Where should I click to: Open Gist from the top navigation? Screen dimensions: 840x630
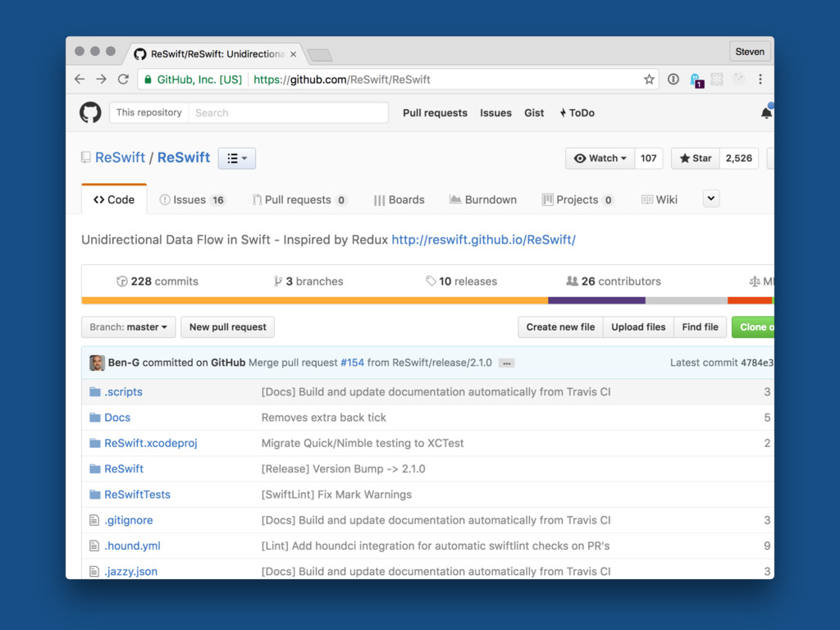pyautogui.click(x=534, y=113)
